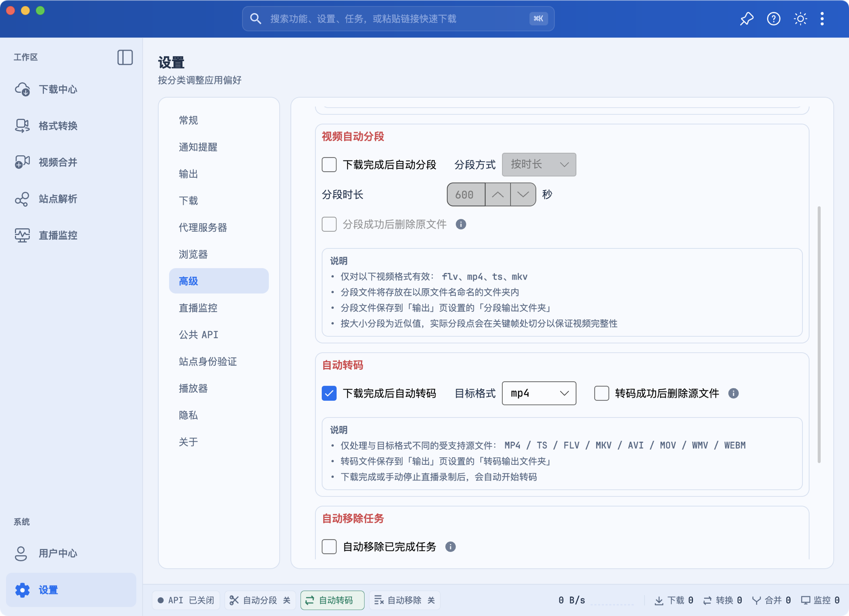Open the 分段方式 按时长 dropdown
Image resolution: width=849 pixels, height=616 pixels.
pyautogui.click(x=539, y=165)
